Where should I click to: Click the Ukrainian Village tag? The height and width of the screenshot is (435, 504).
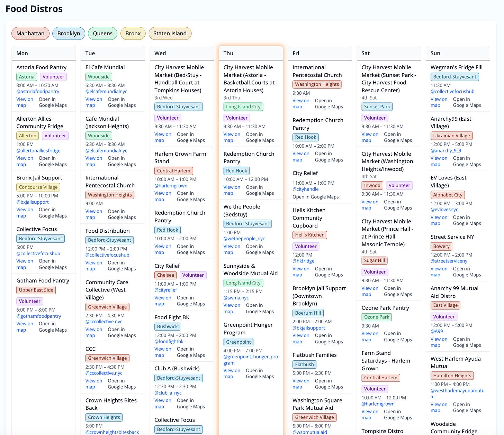[x=451, y=136]
